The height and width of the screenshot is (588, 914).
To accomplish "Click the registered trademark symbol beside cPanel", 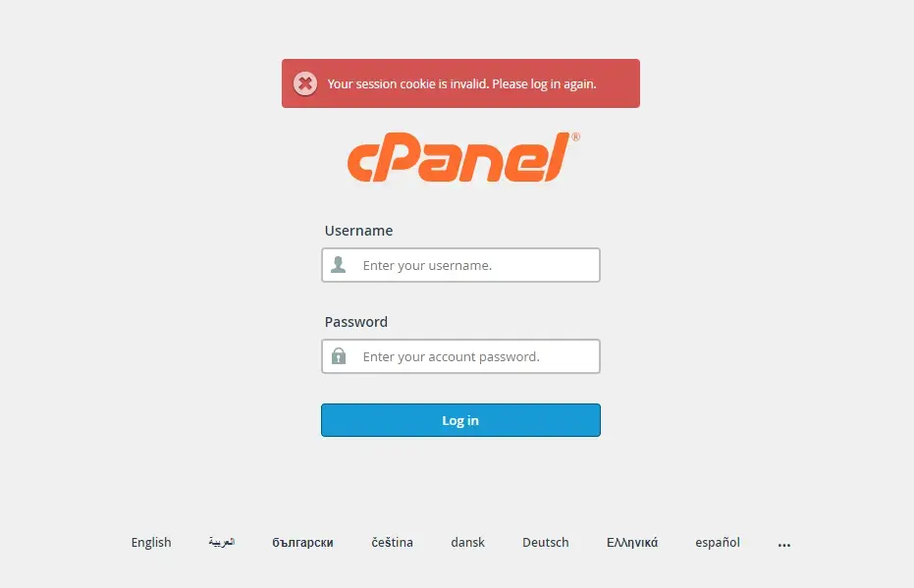I will click(x=576, y=137).
